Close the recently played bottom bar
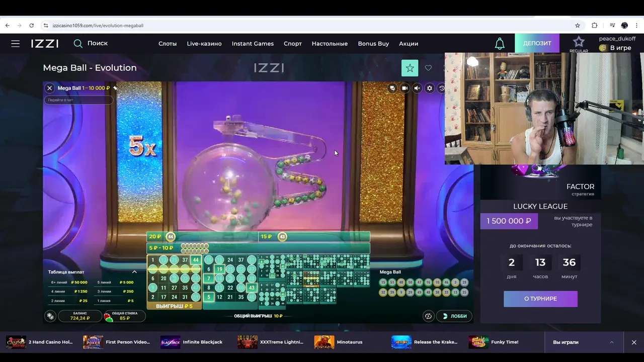Image resolution: width=644 pixels, height=362 pixels. (x=634, y=342)
